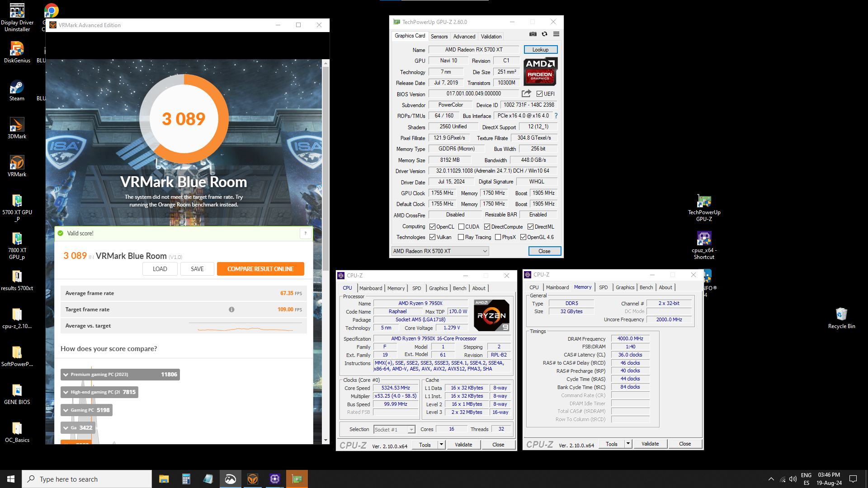
Task: Switch to GPU-Z taskbar button
Action: (297, 479)
